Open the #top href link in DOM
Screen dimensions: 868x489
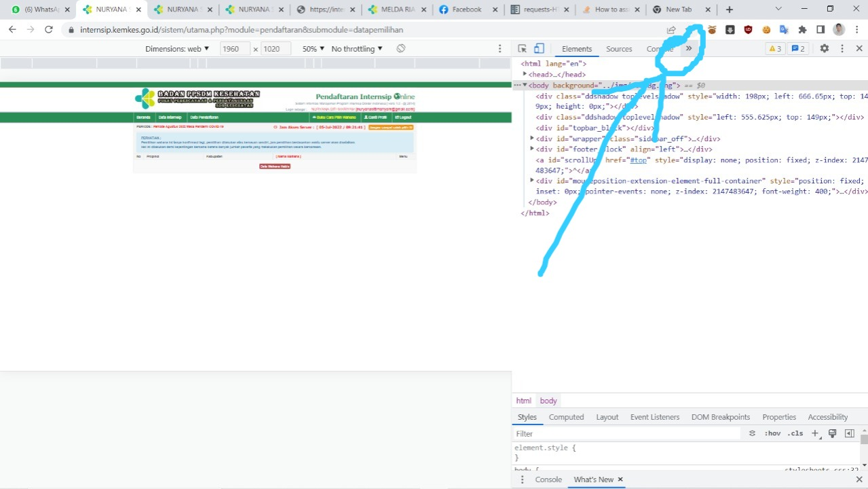637,160
